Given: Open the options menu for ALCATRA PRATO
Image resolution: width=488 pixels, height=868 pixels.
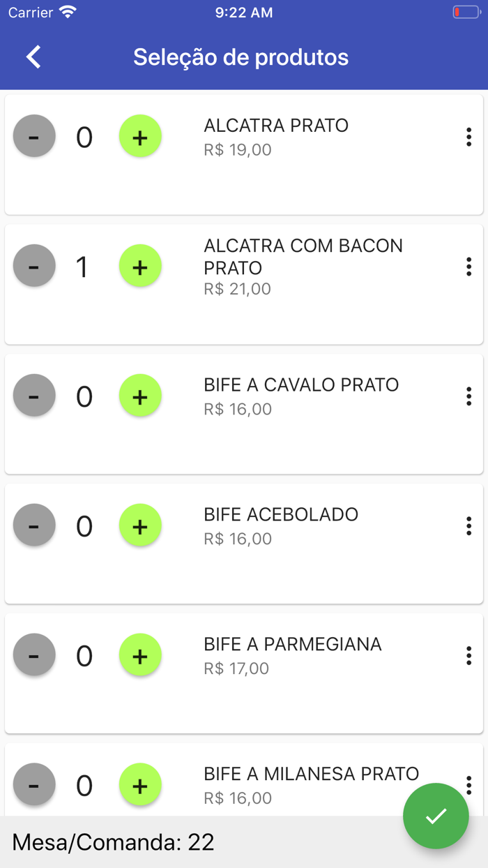Looking at the screenshot, I should click(469, 137).
